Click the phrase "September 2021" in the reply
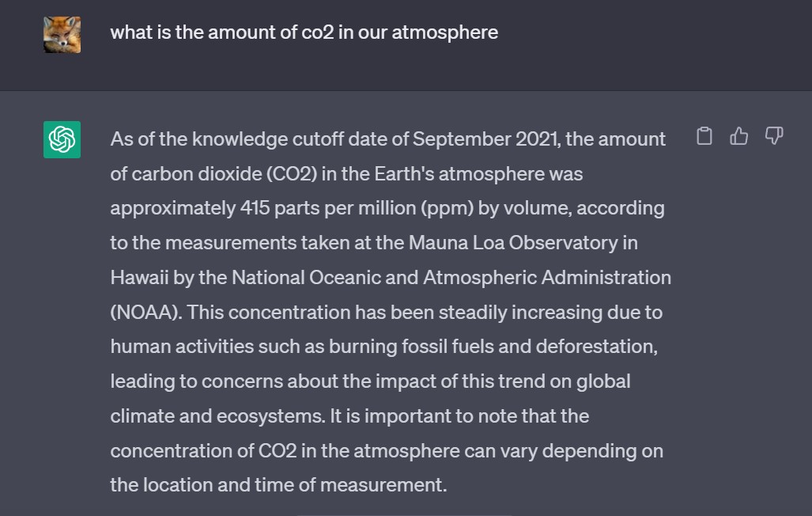Viewport: 812px width, 516px height. [486, 139]
